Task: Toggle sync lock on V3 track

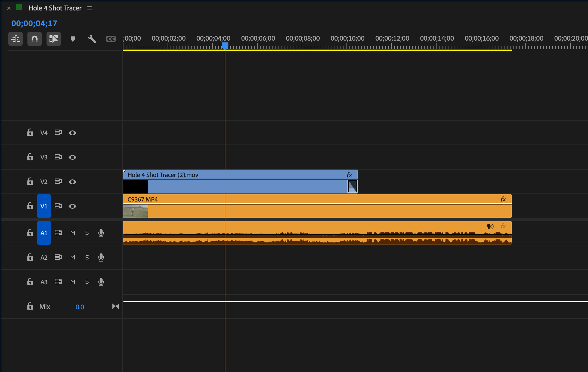Action: pyautogui.click(x=58, y=157)
